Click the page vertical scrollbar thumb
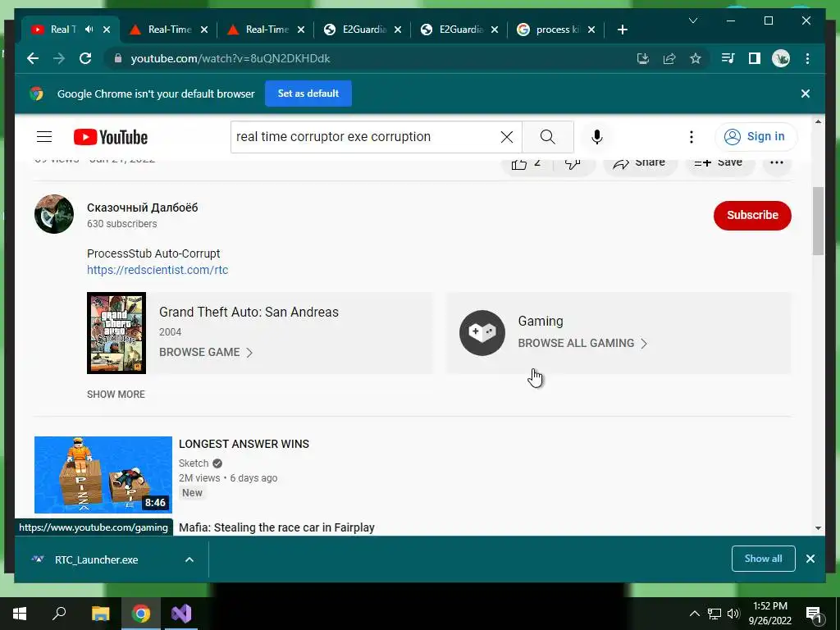840x630 pixels. (x=818, y=221)
